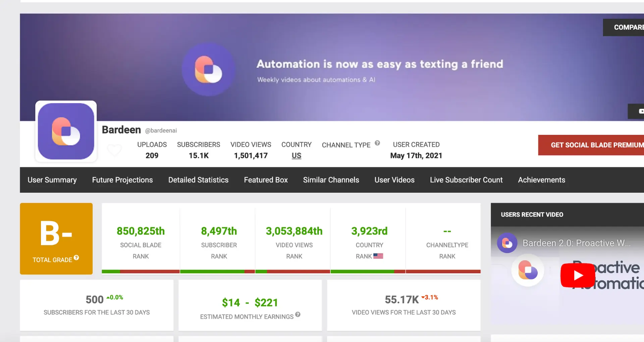644x342 pixels.
Task: Click the Bardeen channel avatar logo
Action: point(66,131)
